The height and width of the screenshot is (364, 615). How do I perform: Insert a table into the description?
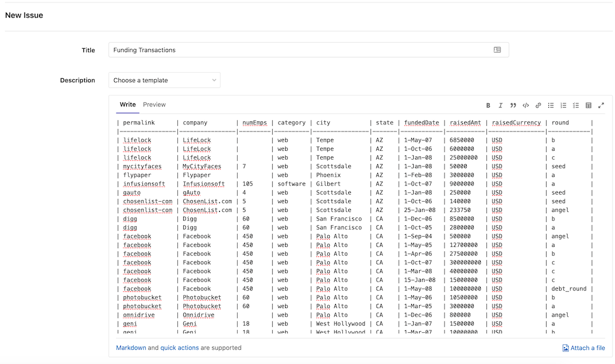[x=589, y=105]
